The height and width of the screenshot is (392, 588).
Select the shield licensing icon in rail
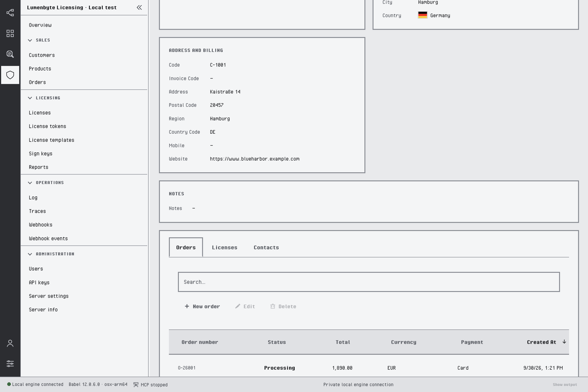pyautogui.click(x=10, y=75)
